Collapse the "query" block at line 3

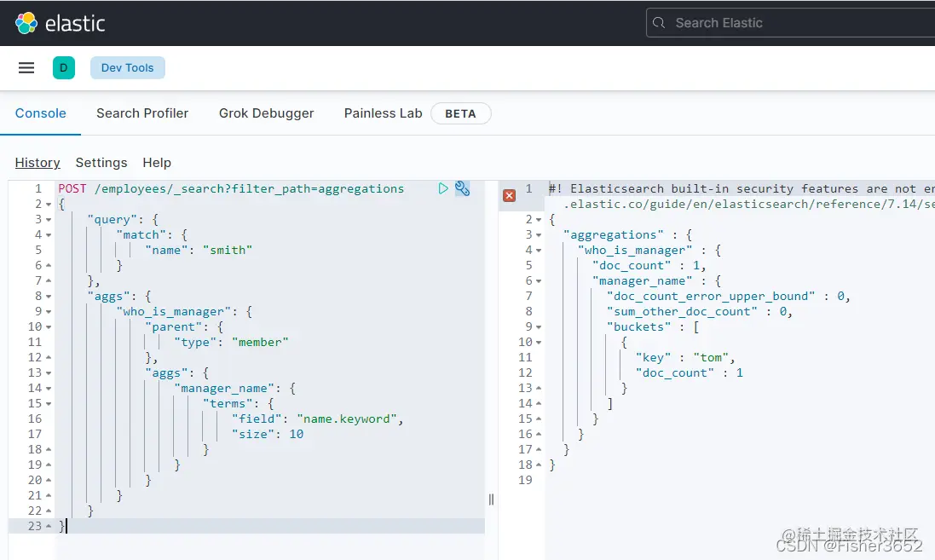[49, 220]
